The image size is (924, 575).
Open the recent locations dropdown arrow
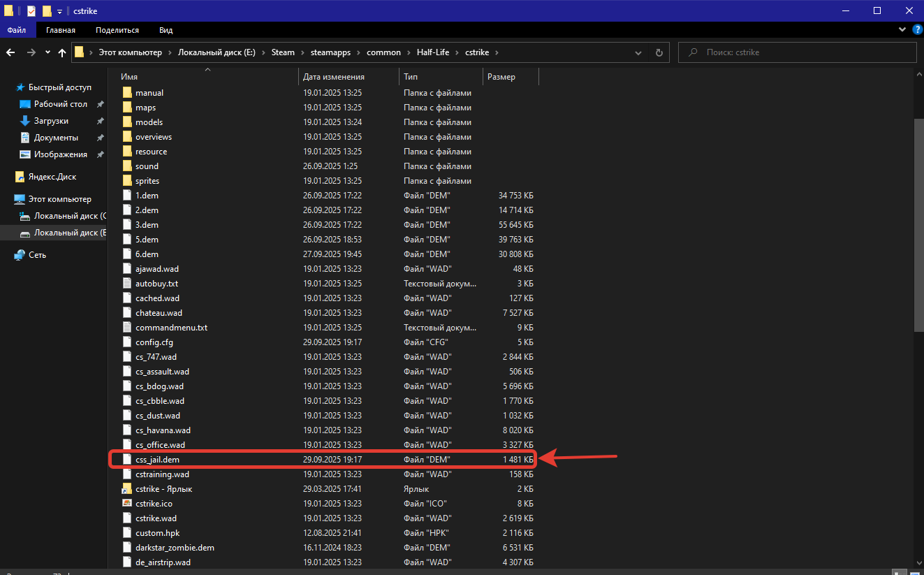coord(47,52)
